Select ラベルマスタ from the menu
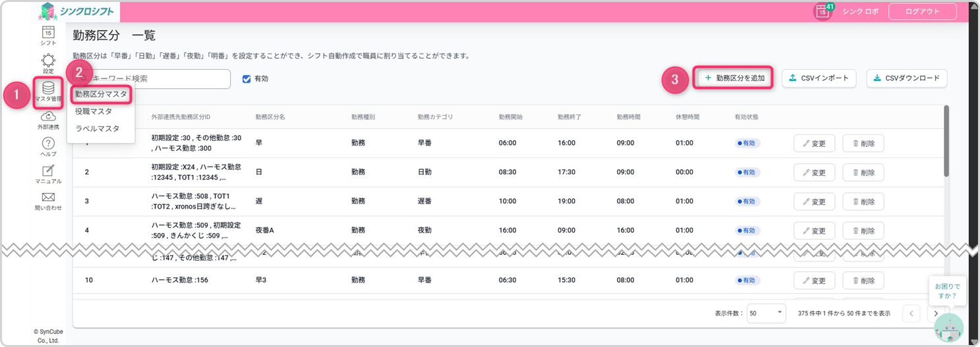The width and height of the screenshot is (980, 347). [97, 128]
